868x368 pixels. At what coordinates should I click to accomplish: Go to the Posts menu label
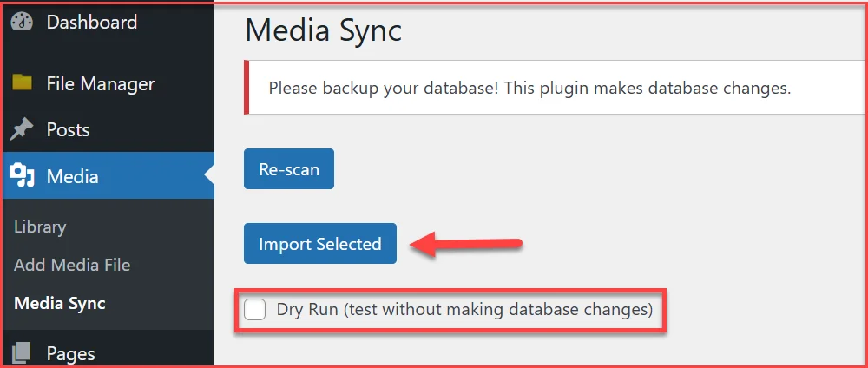click(68, 130)
